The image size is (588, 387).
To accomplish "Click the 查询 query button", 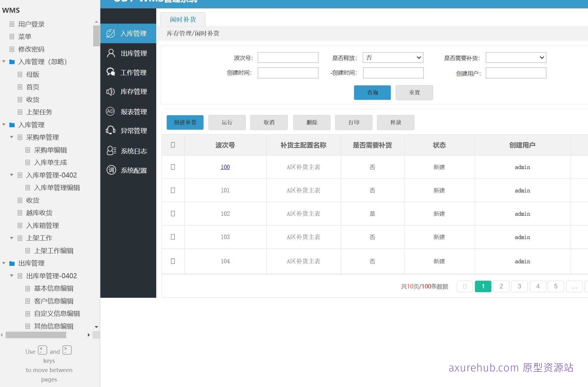I will (372, 93).
